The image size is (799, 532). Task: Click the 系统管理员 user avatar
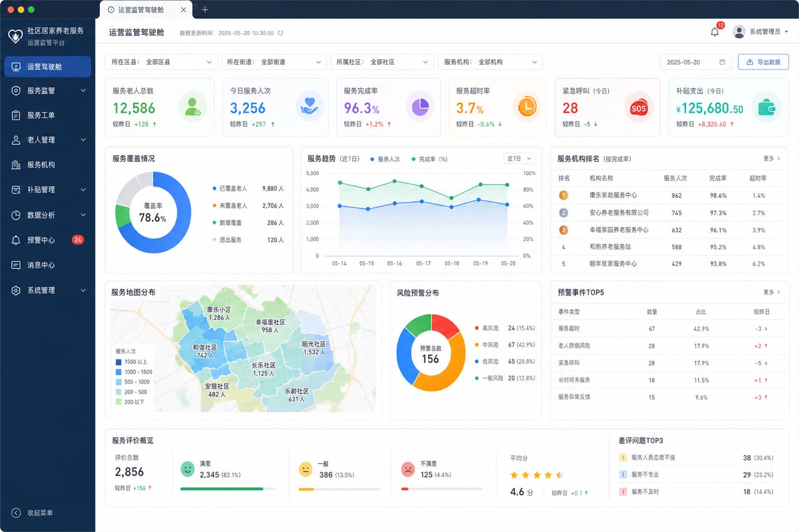[739, 32]
